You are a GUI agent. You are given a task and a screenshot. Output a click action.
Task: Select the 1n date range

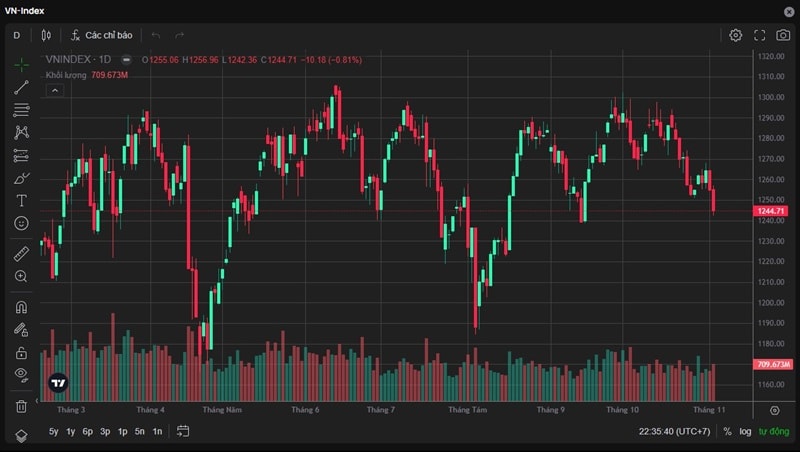point(157,432)
